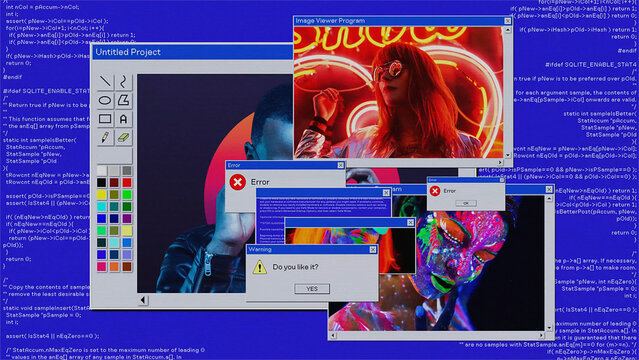Click YES in the Warning dialog

tap(312, 289)
